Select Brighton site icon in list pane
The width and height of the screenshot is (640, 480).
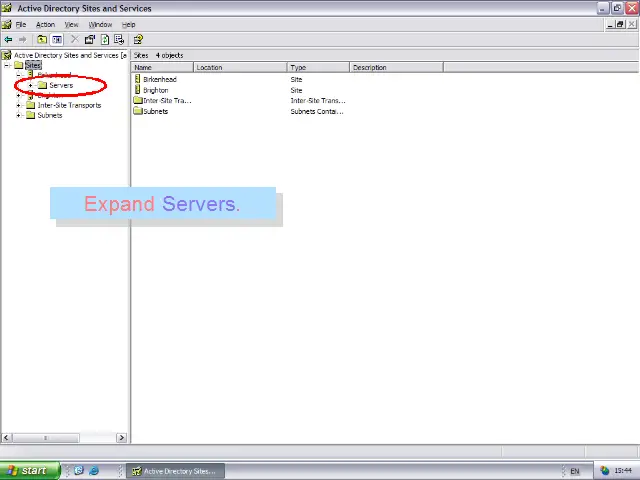pos(138,90)
